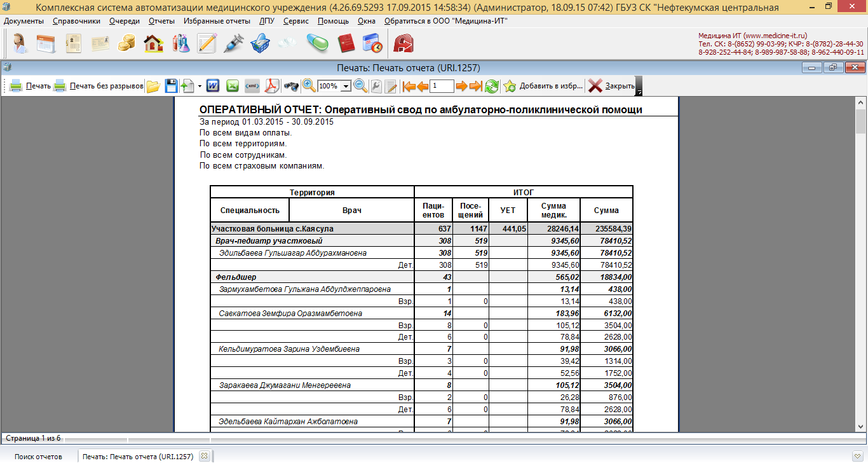This screenshot has height=463, width=868.
Task: Open the patient record card icon
Action: click(74, 43)
